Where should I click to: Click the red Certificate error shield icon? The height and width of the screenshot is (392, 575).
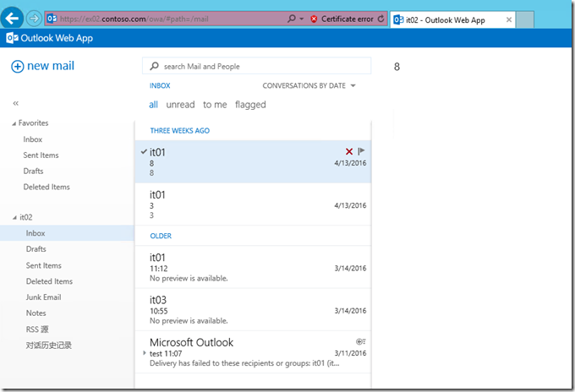point(314,19)
